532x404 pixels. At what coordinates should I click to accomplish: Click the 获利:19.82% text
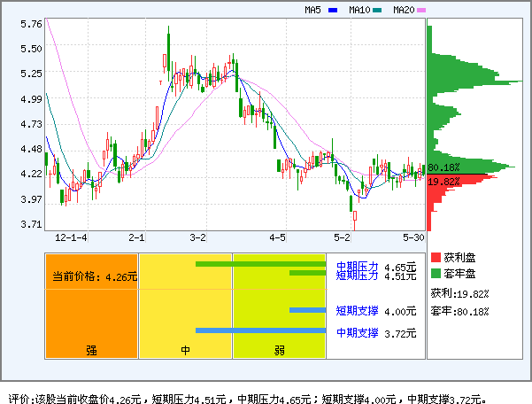click(459, 293)
